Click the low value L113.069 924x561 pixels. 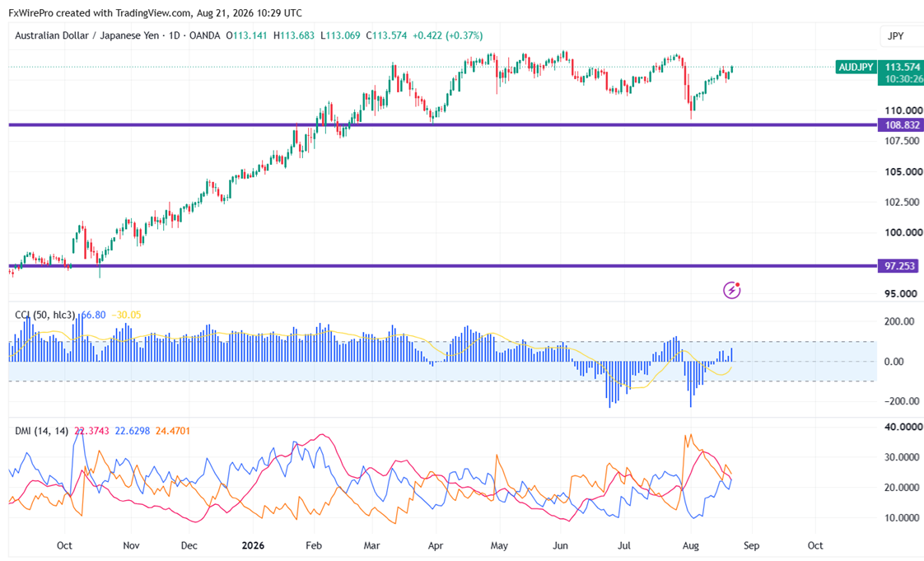click(341, 35)
